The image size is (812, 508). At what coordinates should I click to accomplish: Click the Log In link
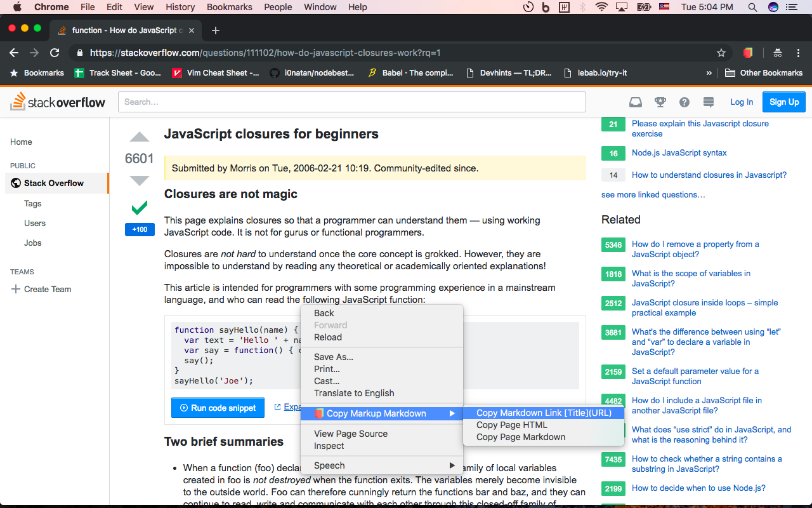pyautogui.click(x=742, y=102)
